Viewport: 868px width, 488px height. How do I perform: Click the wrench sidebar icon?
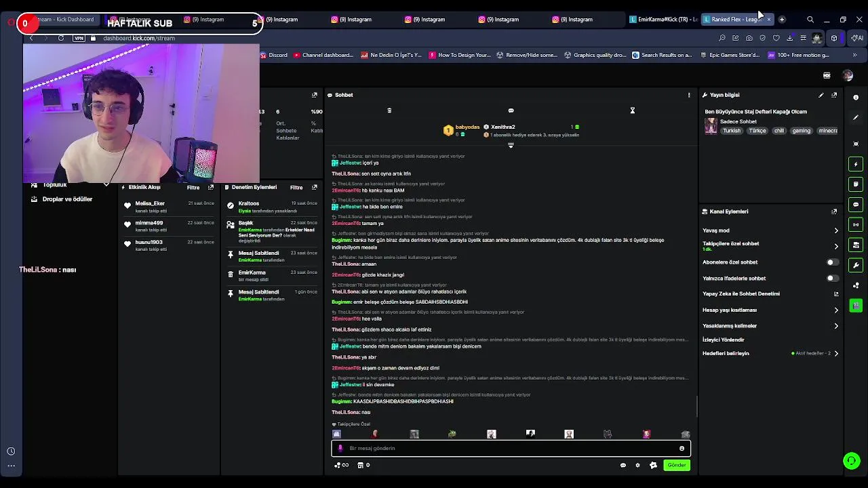pos(856,266)
